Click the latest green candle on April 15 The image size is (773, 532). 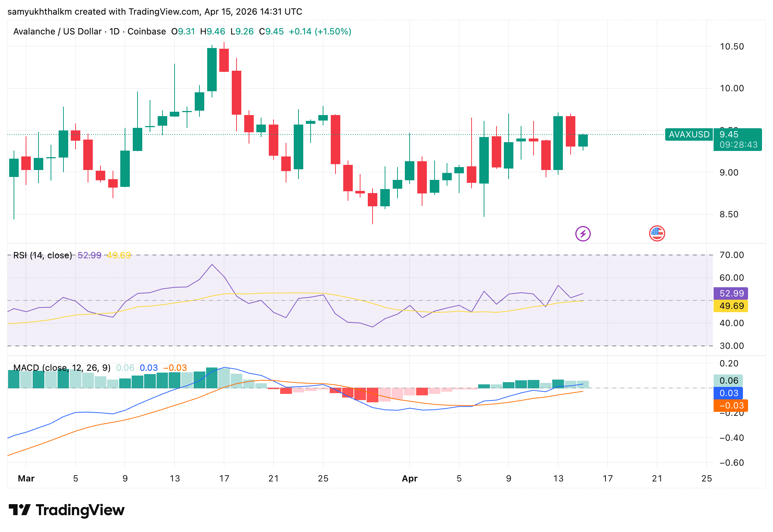tap(583, 141)
